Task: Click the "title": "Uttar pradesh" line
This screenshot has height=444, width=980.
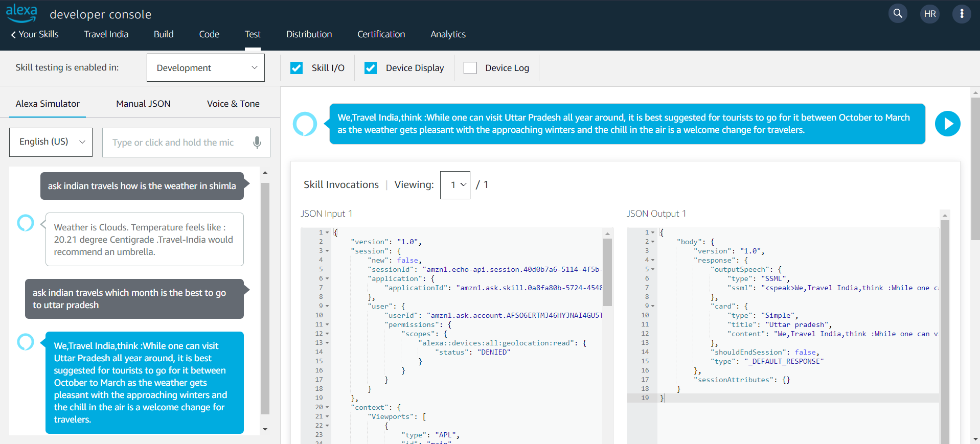Action: pyautogui.click(x=780, y=324)
